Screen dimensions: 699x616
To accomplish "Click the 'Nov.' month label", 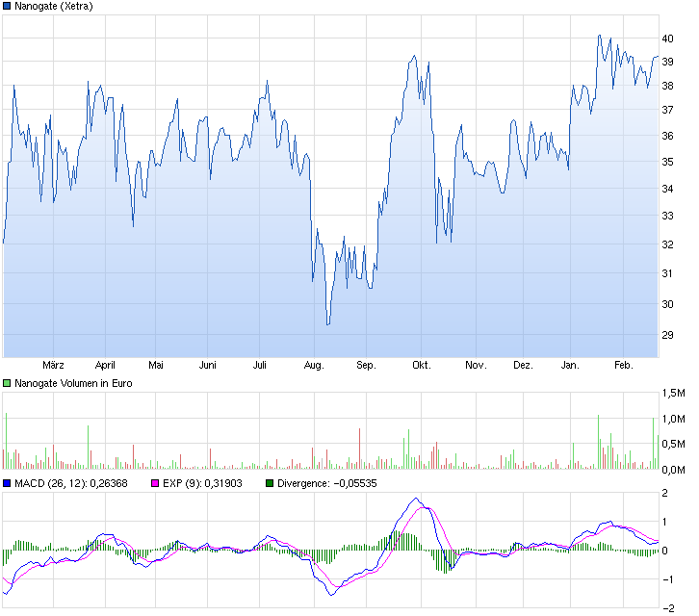I will tap(476, 365).
